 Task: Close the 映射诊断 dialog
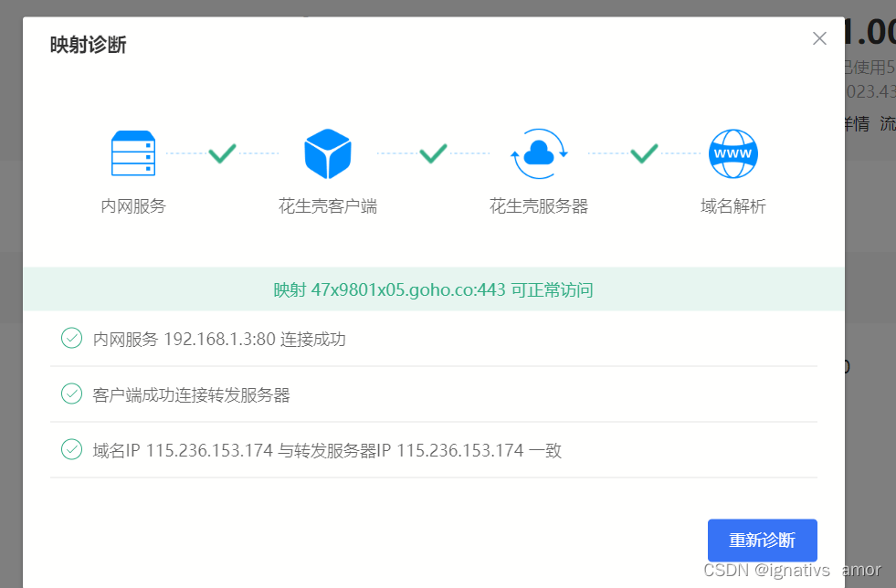[x=819, y=38]
